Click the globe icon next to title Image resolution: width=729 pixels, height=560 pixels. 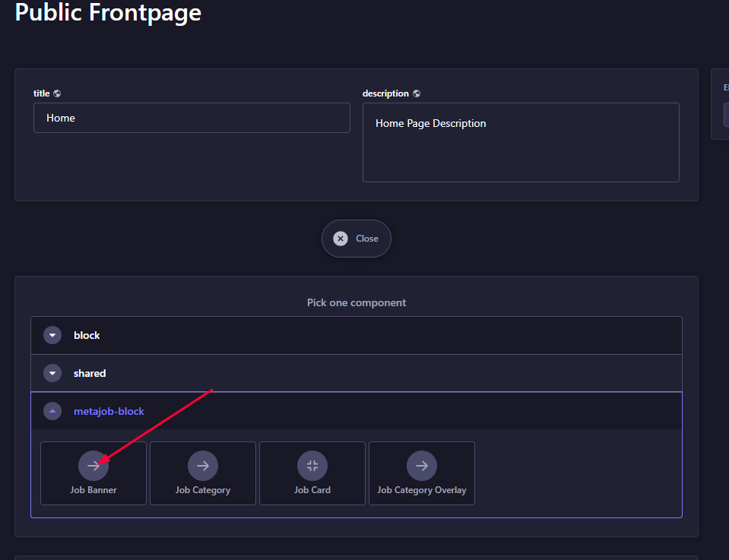click(x=57, y=93)
